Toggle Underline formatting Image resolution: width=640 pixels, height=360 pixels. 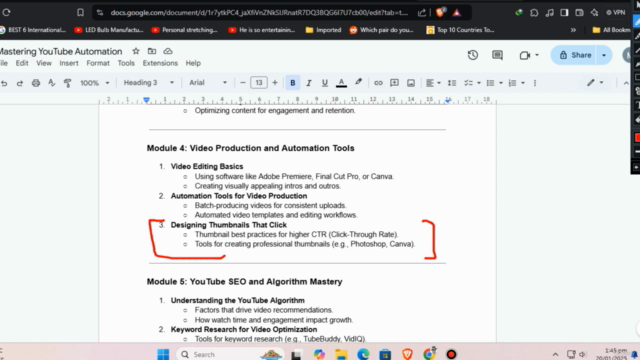pos(324,83)
